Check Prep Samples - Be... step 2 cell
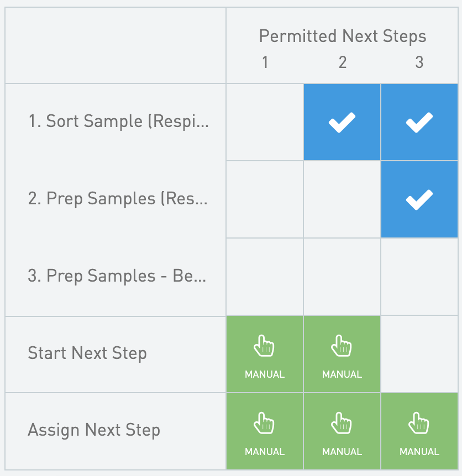Viewport: 462px width, 476px height. point(342,277)
